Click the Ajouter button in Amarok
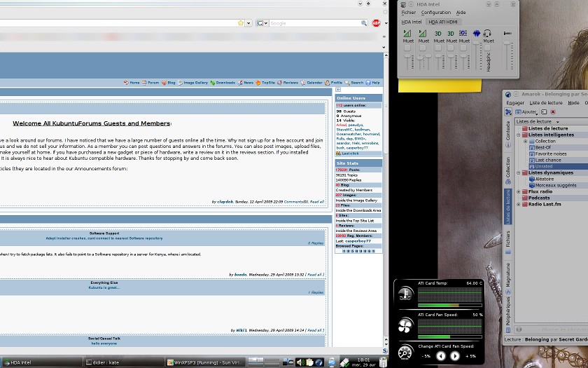This screenshot has height=368, width=588. 526,111
